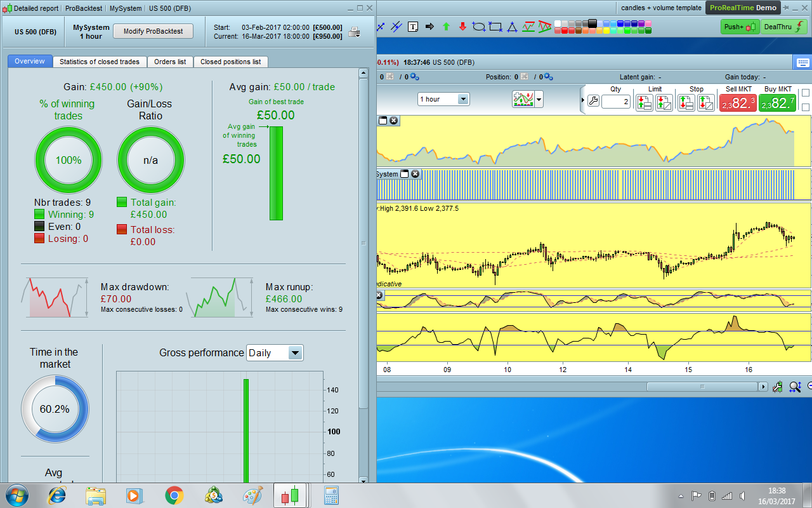Click the report scrollbar down arrow

coord(363,481)
